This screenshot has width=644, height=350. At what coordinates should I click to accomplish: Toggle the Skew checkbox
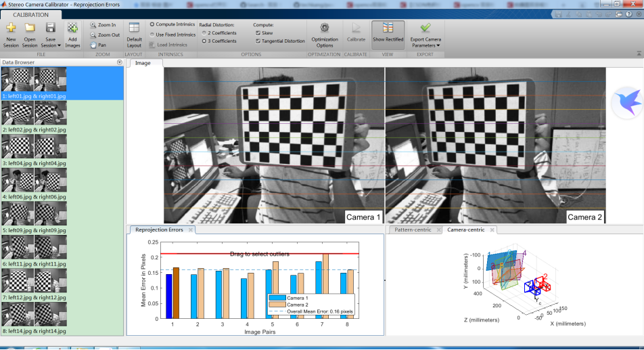pyautogui.click(x=258, y=33)
